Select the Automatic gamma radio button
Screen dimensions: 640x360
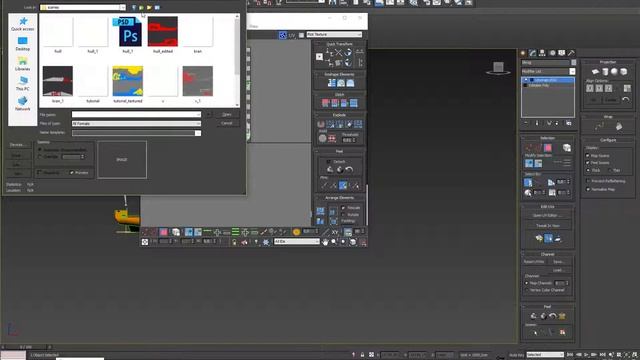[40, 150]
